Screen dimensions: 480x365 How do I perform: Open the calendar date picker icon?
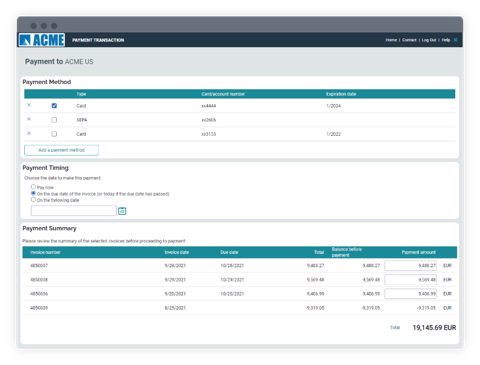pyautogui.click(x=122, y=211)
